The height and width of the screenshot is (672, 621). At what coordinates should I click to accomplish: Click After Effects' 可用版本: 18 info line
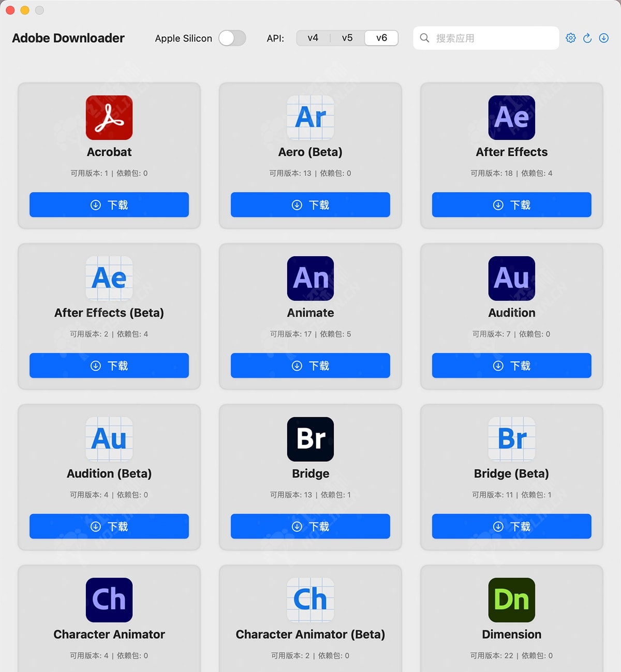pyautogui.click(x=512, y=173)
